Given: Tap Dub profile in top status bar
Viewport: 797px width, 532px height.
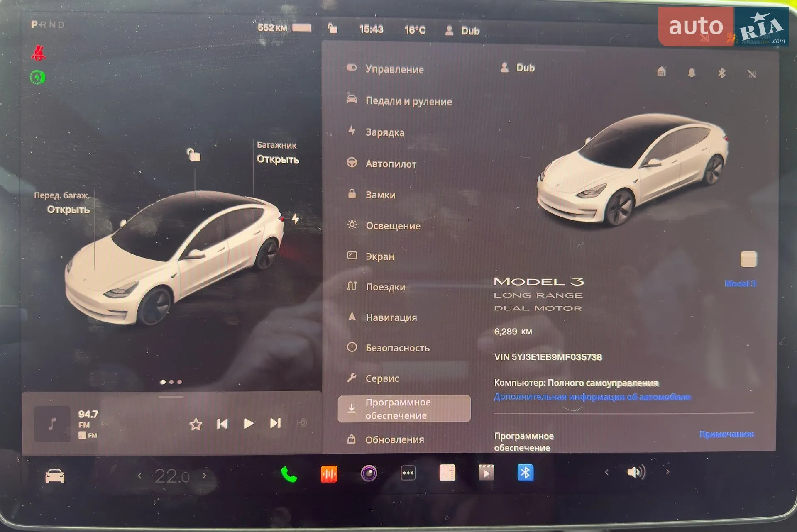Looking at the screenshot, I should (x=462, y=31).
